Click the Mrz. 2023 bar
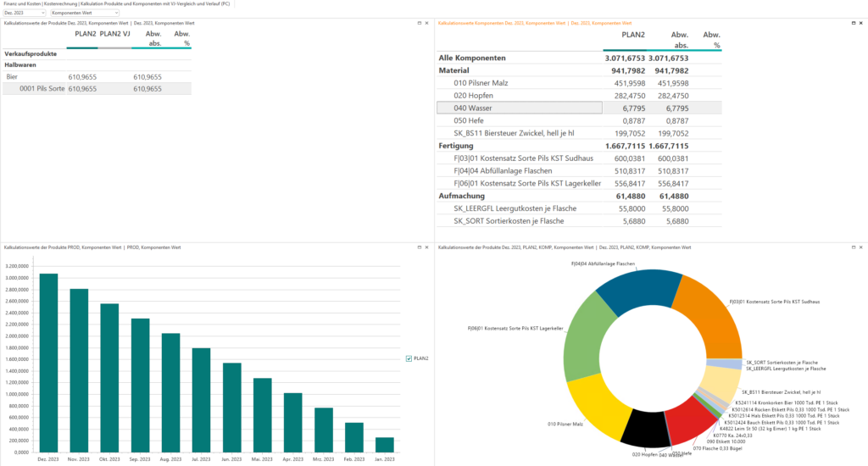This screenshot has width=868, height=466. (x=324, y=430)
